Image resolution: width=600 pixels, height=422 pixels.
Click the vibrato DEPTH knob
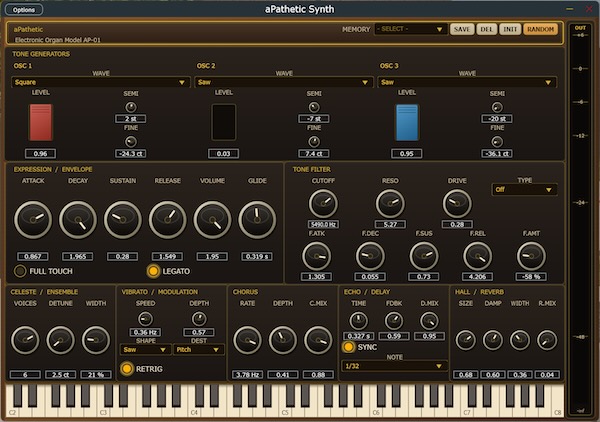[199, 319]
